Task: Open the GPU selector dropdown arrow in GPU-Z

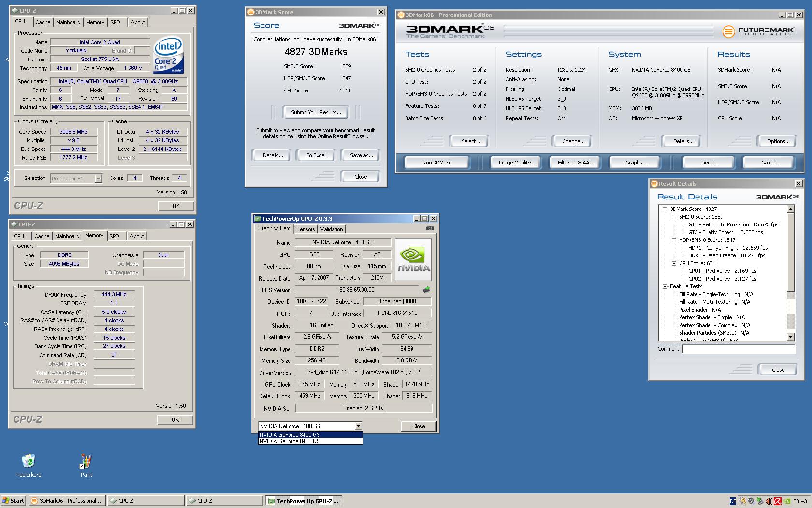Action: tap(358, 426)
